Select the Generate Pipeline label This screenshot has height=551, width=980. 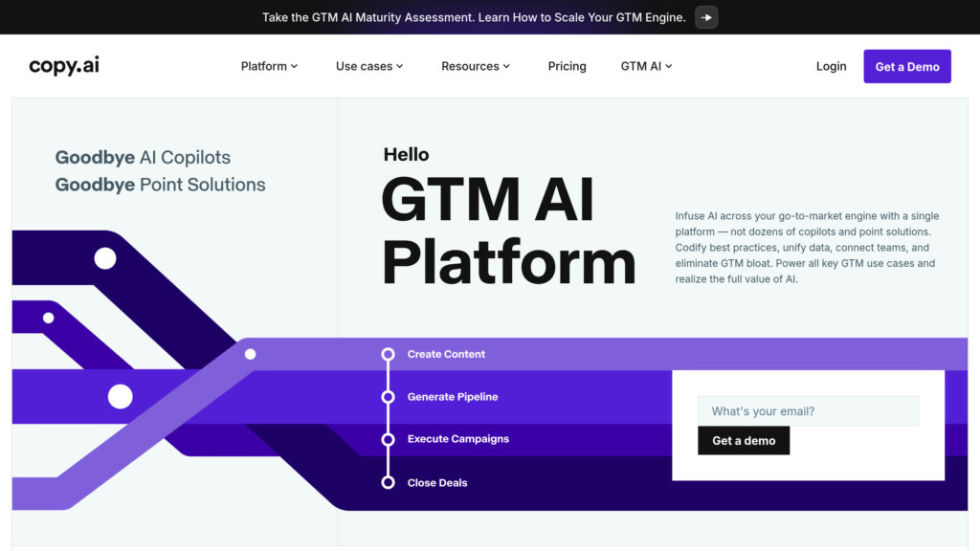click(x=453, y=397)
